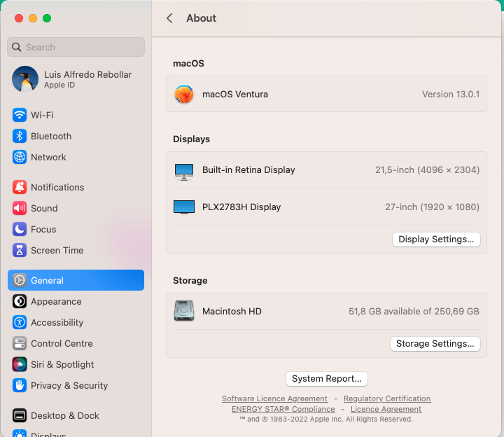Click the Privacy & Security hand icon
Viewport: 504px width, 437px height.
point(20,385)
